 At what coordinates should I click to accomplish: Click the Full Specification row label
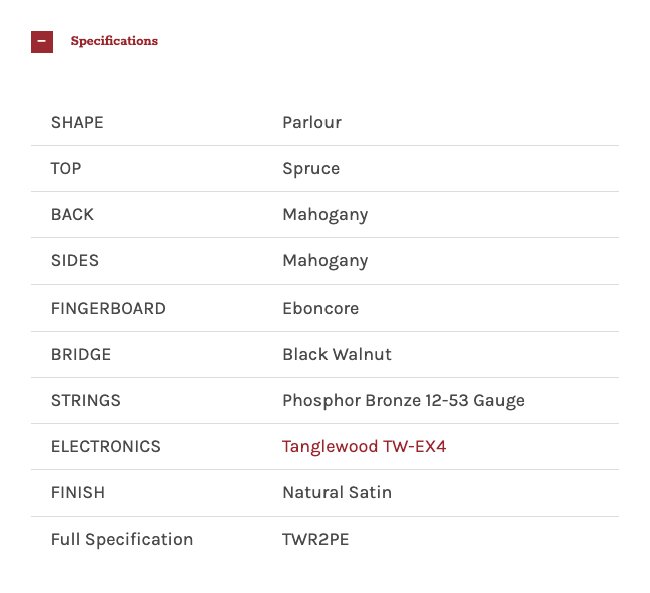point(122,540)
